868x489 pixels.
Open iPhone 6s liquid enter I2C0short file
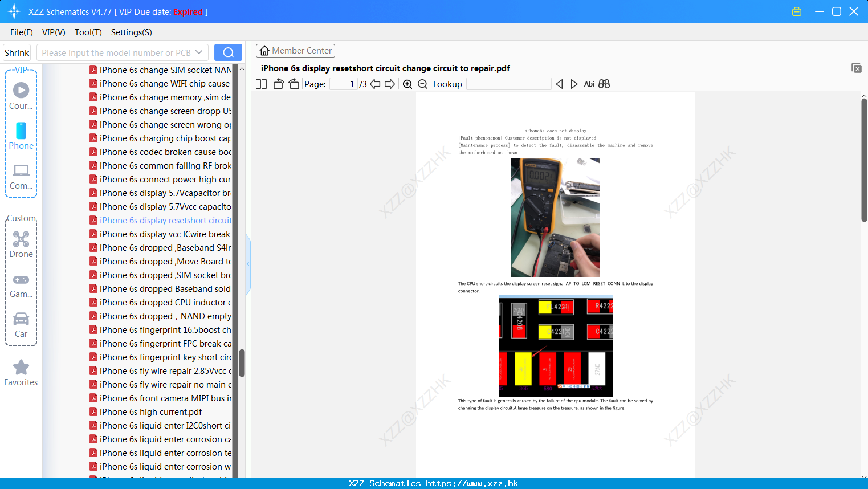[161, 426]
